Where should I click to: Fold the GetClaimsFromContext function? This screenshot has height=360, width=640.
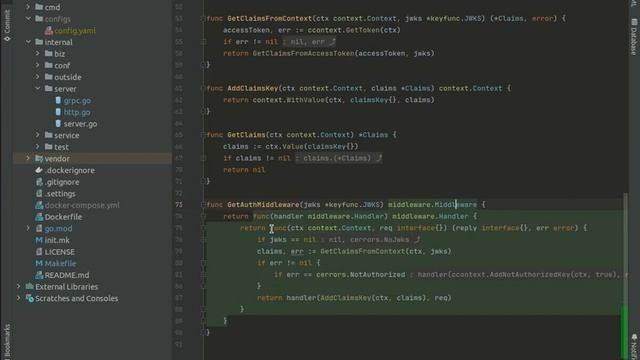(x=203, y=18)
